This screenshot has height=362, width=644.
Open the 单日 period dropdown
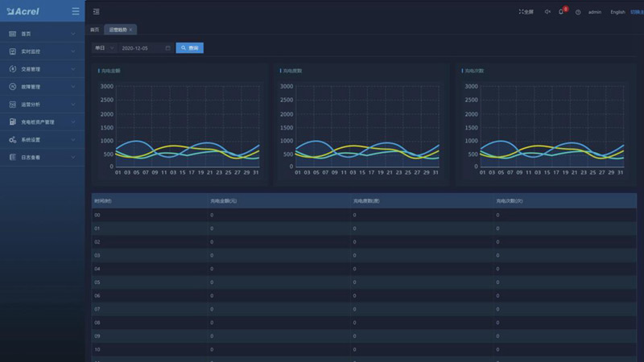pyautogui.click(x=104, y=48)
